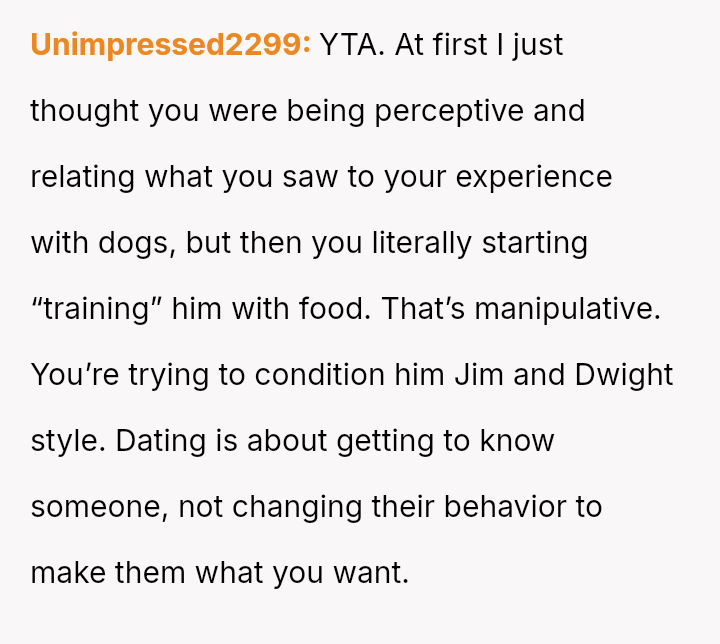Click the 'YTA.' verdict text
The image size is (720, 644).
click(352, 45)
